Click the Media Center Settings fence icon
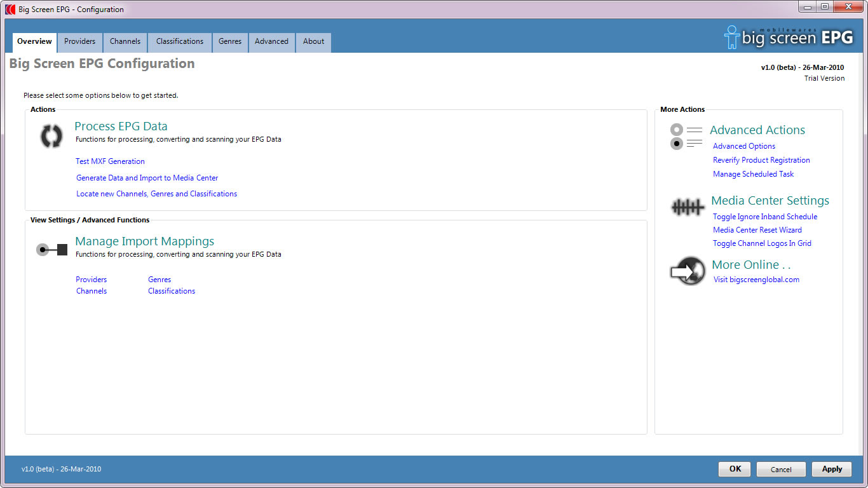 (x=688, y=207)
